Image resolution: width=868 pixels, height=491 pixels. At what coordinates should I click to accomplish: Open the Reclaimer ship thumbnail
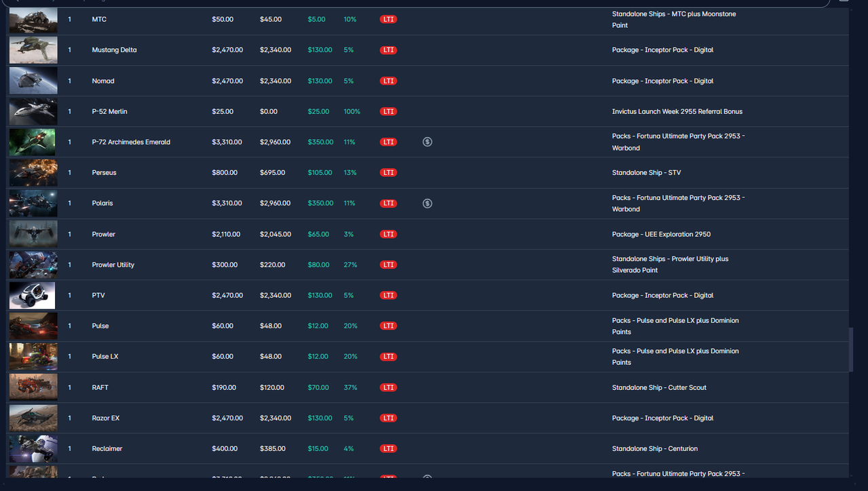33,449
